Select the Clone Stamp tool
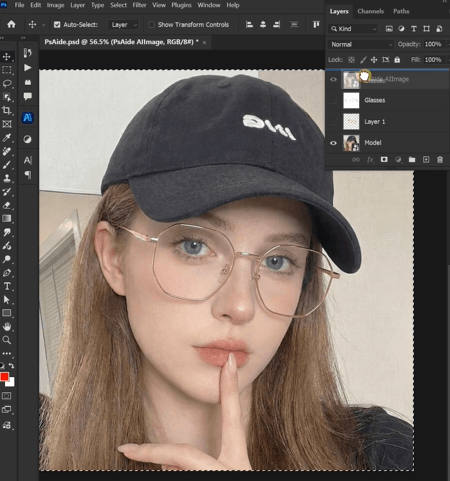 [7, 178]
